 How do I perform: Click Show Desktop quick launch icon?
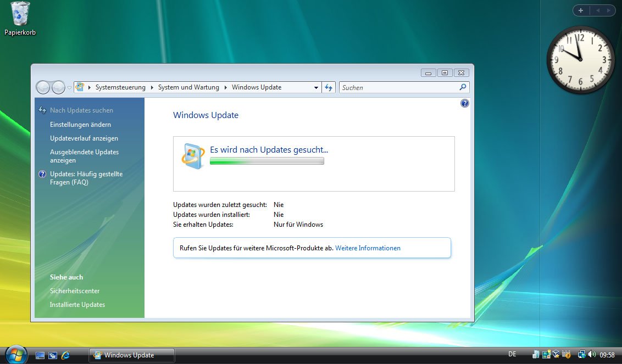pyautogui.click(x=40, y=355)
